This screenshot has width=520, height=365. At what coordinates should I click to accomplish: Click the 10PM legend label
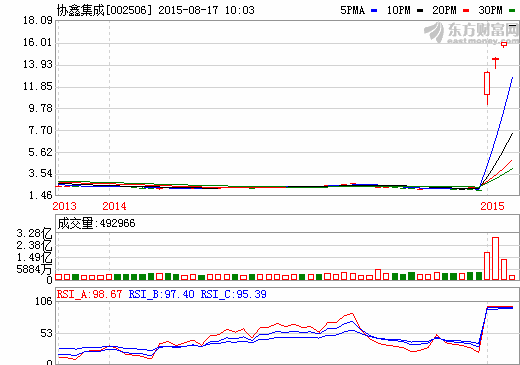tap(398, 10)
